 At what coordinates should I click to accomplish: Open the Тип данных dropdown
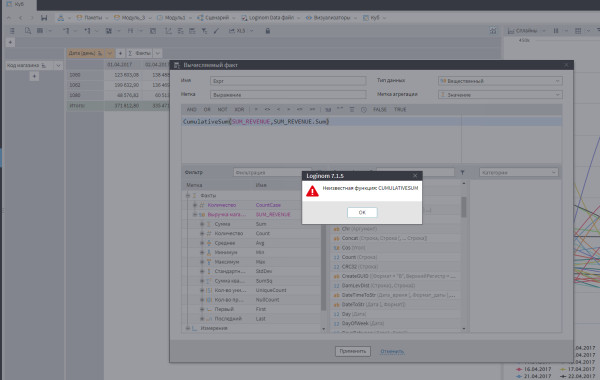[x=500, y=81]
